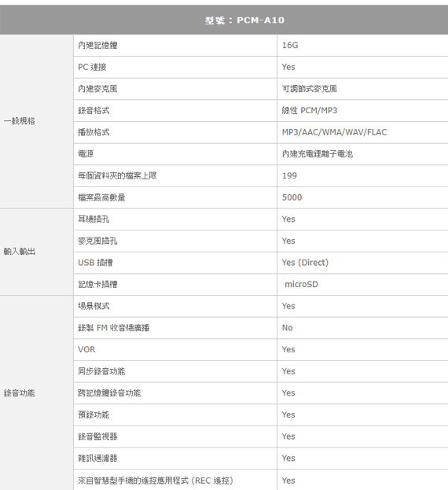Click the (REC 遙控) smartphone app label

[x=156, y=481]
